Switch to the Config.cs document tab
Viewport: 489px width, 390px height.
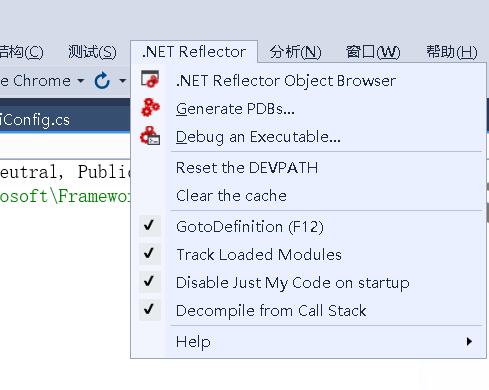[x=35, y=120]
